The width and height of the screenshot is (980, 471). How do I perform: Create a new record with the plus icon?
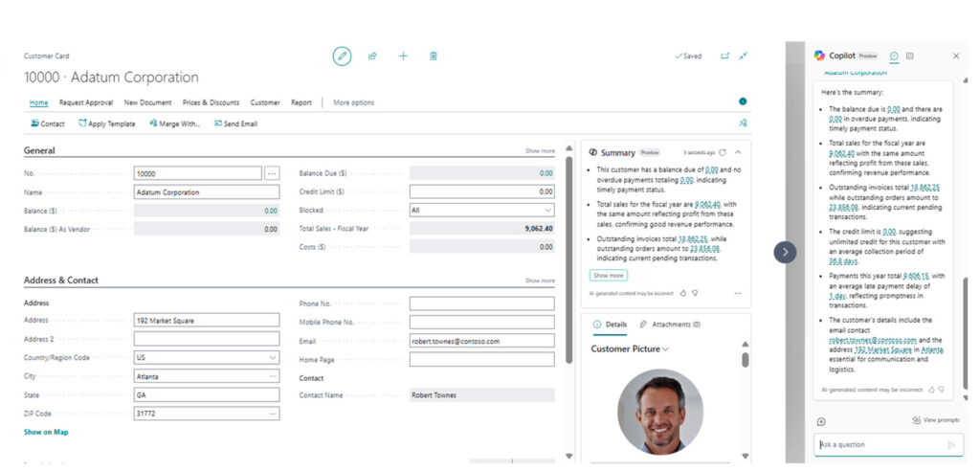pyautogui.click(x=403, y=56)
